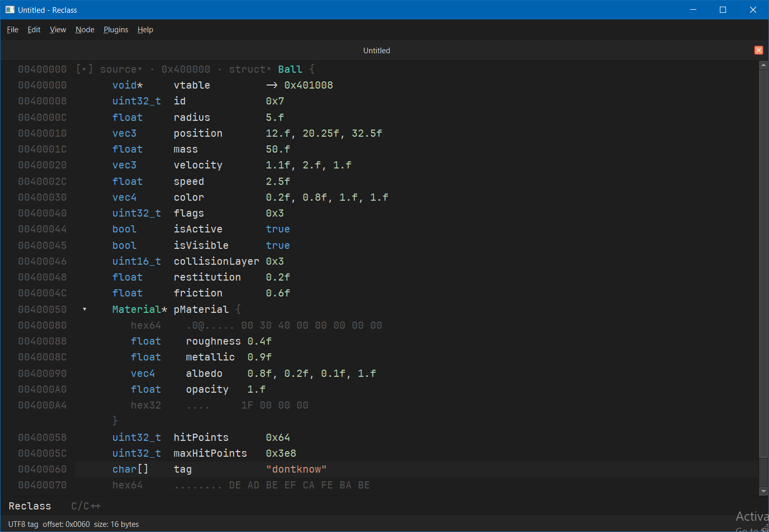Select the maxHitPoints field name
The height and width of the screenshot is (532, 769).
[x=210, y=453]
